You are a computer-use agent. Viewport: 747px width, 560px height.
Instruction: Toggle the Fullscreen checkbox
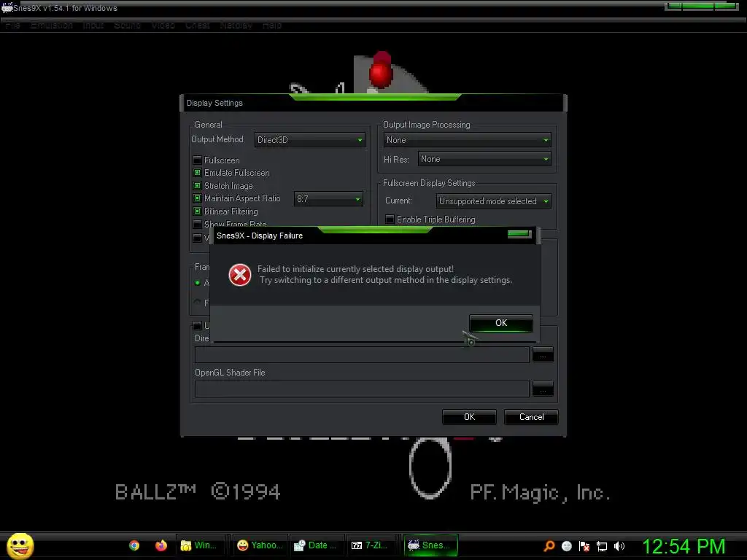click(197, 160)
